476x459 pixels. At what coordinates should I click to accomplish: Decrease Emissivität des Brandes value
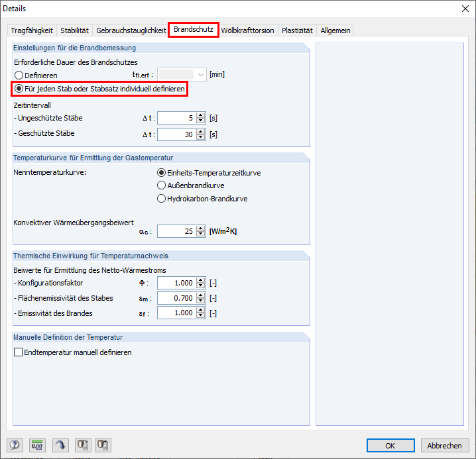click(x=200, y=315)
